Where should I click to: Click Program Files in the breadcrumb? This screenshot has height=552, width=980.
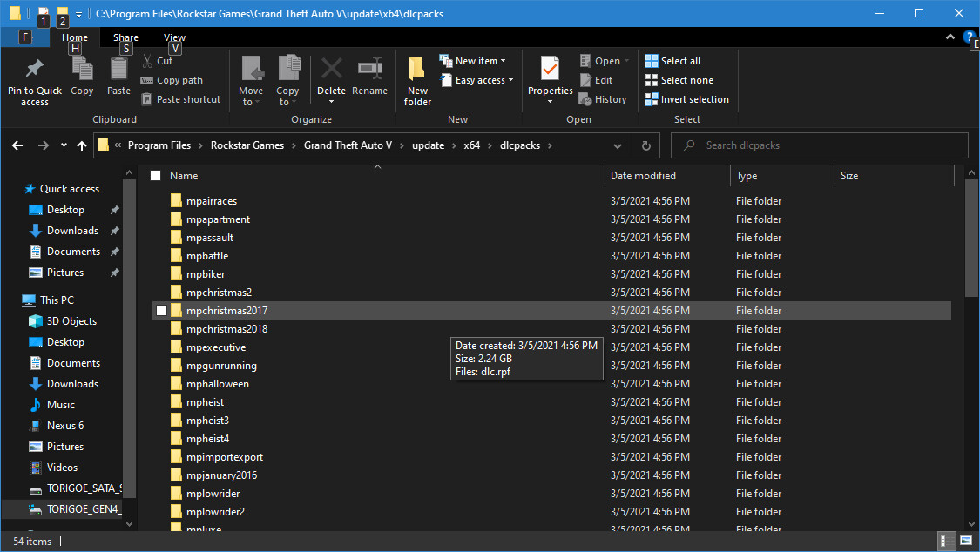pyautogui.click(x=159, y=145)
